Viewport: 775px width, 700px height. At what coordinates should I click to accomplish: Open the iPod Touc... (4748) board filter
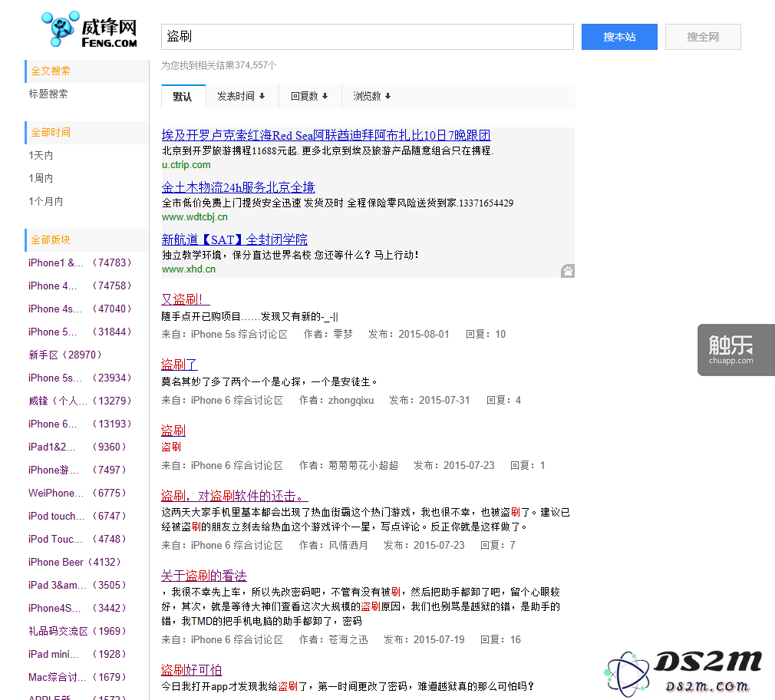tap(77, 539)
